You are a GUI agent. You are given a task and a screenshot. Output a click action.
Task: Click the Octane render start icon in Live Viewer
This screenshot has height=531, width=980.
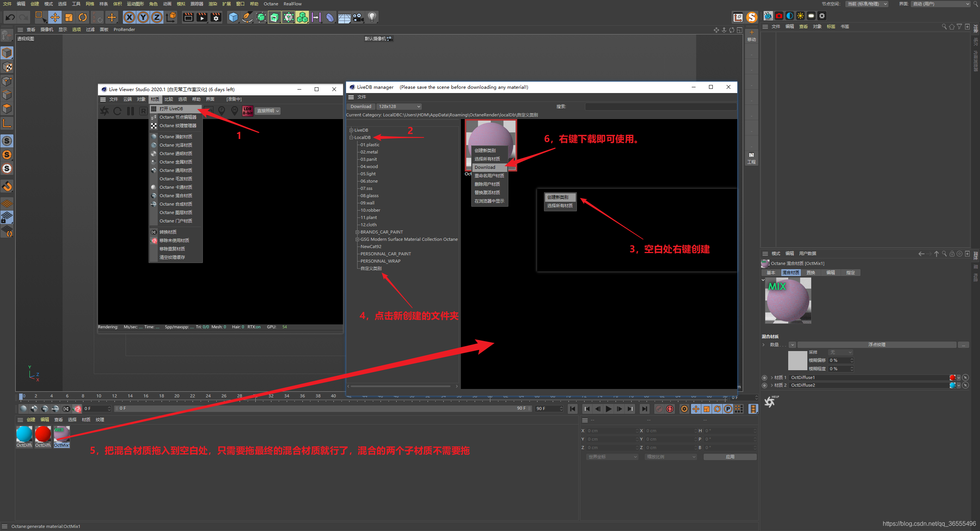tap(105, 111)
